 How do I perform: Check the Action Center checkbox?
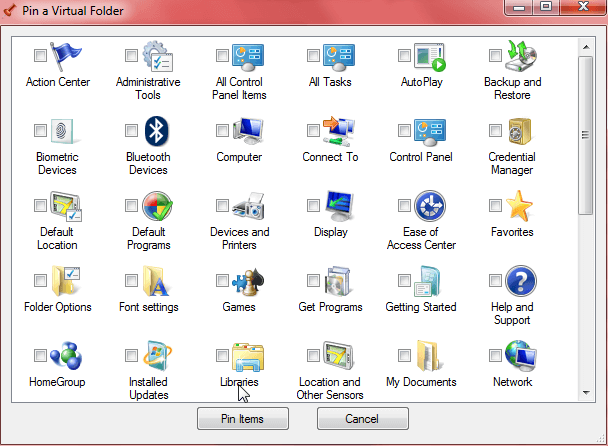tap(40, 55)
